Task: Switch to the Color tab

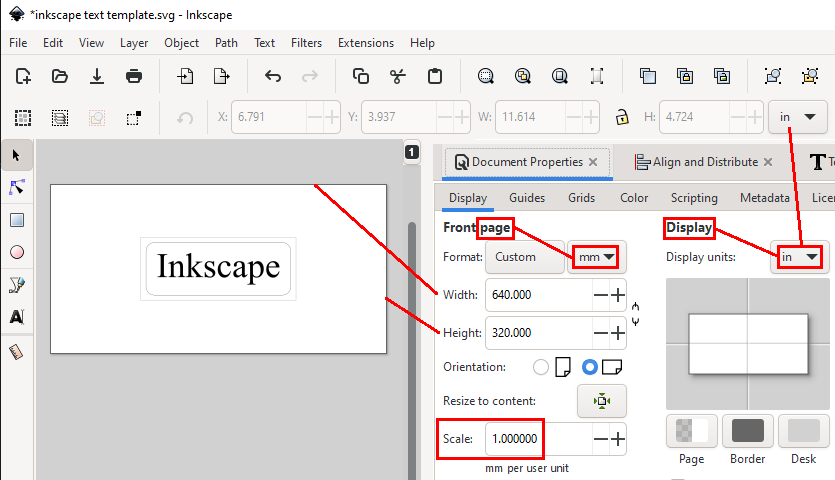Action: pyautogui.click(x=634, y=198)
